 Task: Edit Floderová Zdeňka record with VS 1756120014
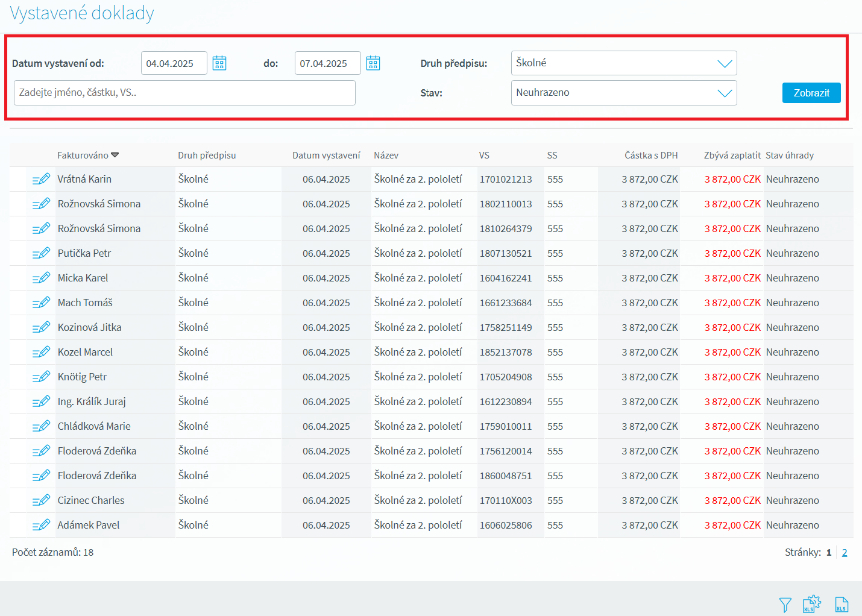coord(41,451)
